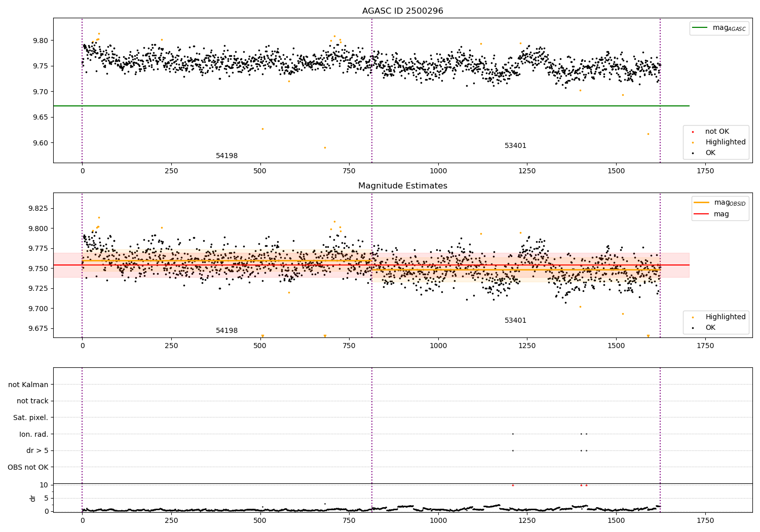The height and width of the screenshot is (532, 760).
Task: Click the "Ion. rad." flag dot near 1210
Action: [x=513, y=434]
